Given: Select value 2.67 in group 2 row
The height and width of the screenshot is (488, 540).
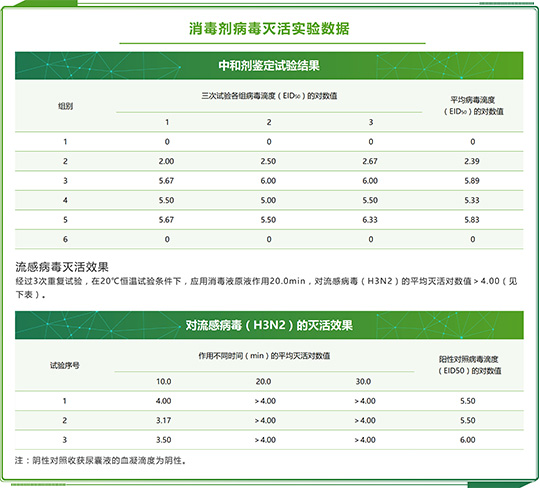Looking at the screenshot, I should coord(370,161).
